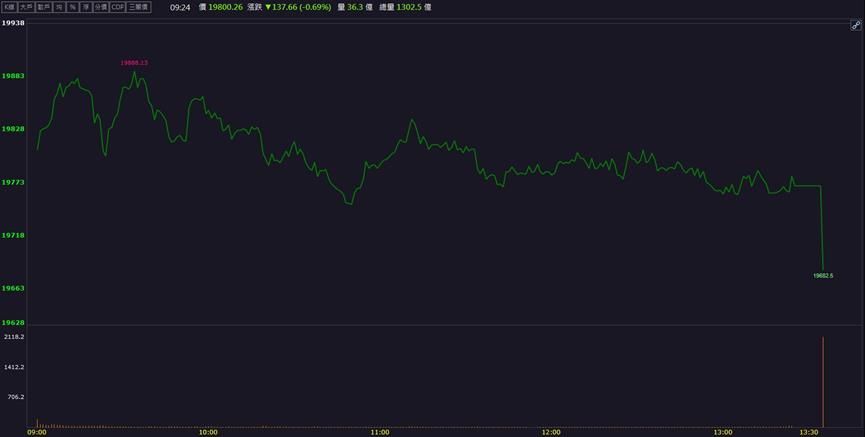Click the 09:00 time axis label

coord(37,433)
